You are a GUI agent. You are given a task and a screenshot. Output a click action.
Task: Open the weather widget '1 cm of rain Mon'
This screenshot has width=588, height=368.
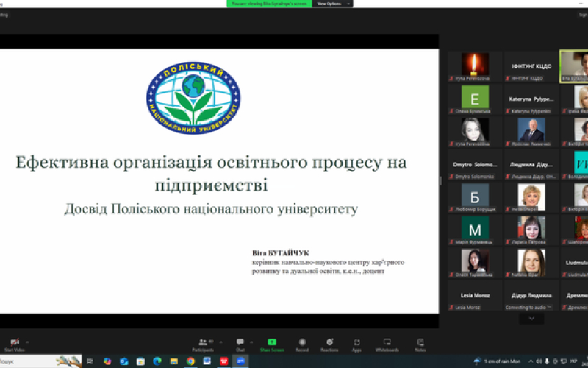[x=498, y=361]
